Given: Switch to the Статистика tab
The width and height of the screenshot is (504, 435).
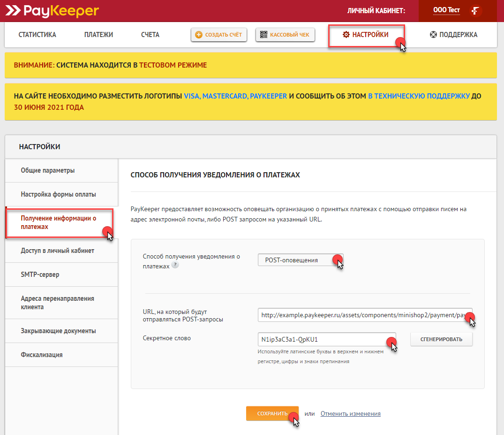Looking at the screenshot, I should (x=37, y=35).
